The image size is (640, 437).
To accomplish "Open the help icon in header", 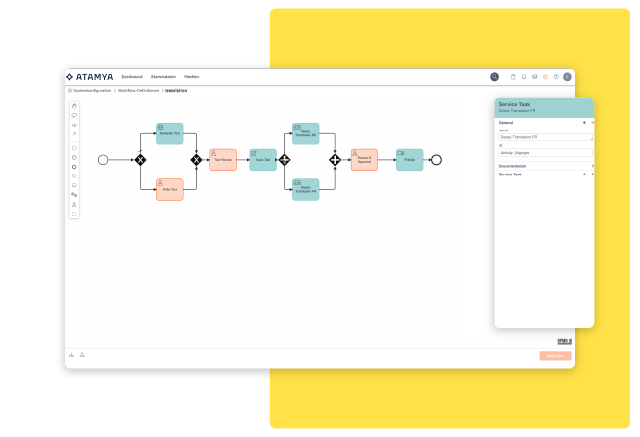I will click(556, 77).
